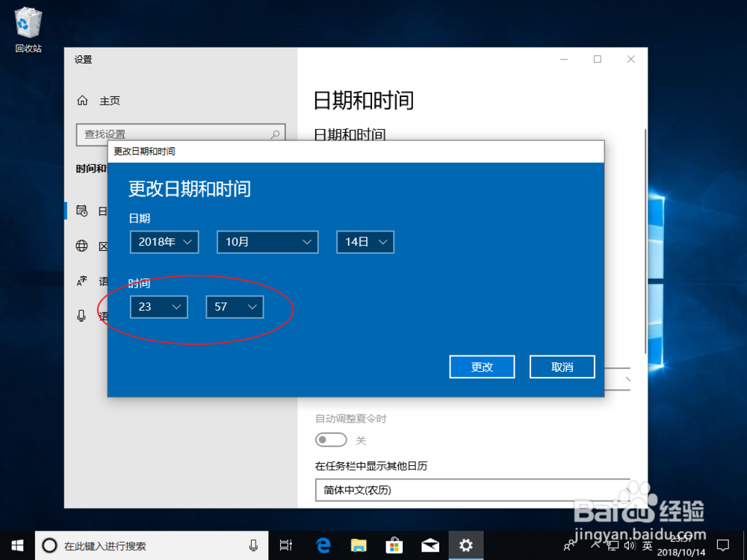Open Microsoft Store from taskbar
747x560 pixels.
(x=394, y=546)
